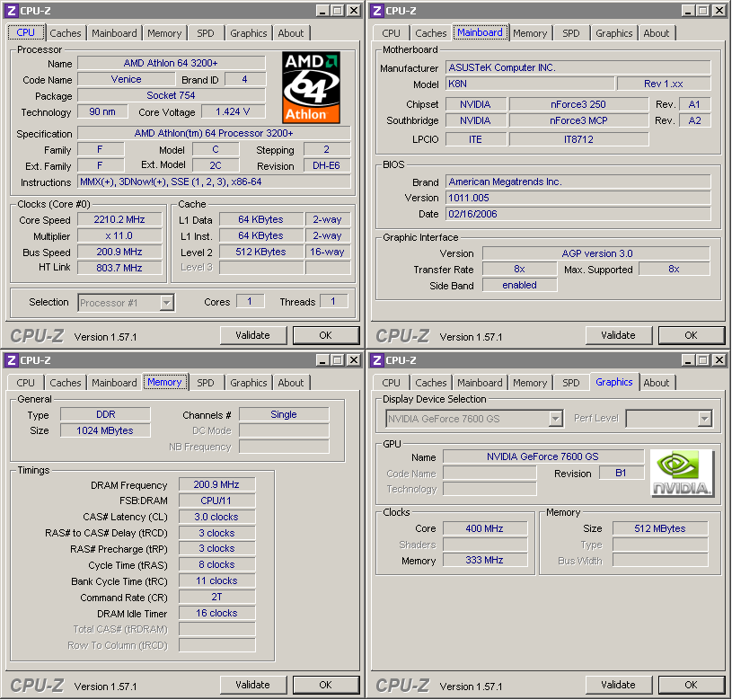The width and height of the screenshot is (732, 700).
Task: Open Graphics tab in top-left CPU window
Action: pyautogui.click(x=249, y=33)
